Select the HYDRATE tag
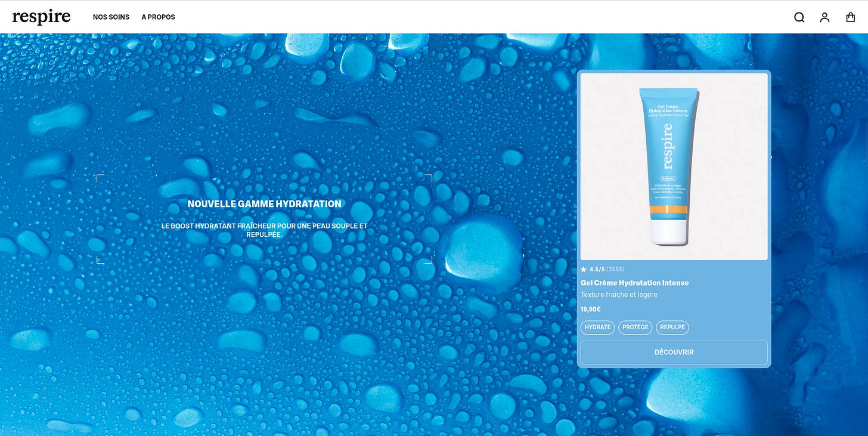Screen dimensions: 868x436 [597, 327]
